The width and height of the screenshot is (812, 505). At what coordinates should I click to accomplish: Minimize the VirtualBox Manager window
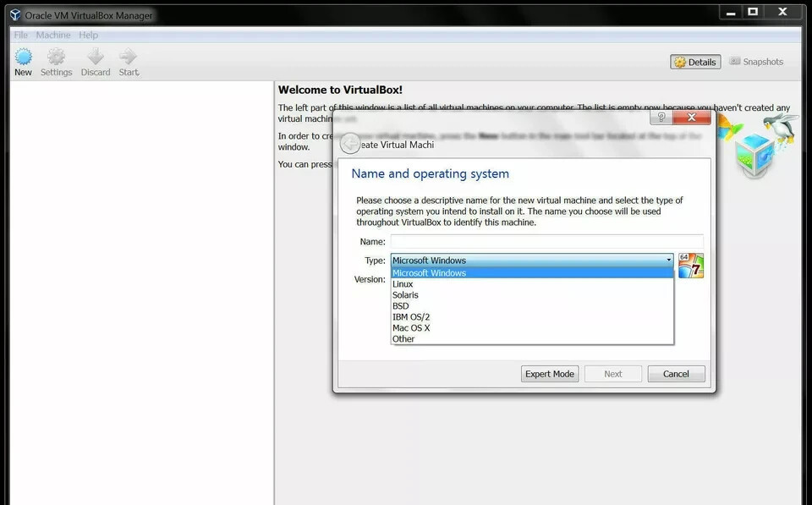731,13
